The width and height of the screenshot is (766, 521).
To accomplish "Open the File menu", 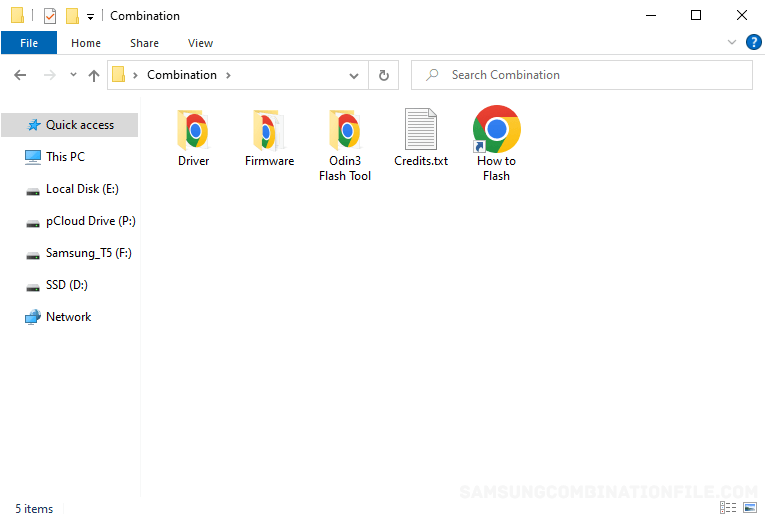I will click(x=29, y=43).
